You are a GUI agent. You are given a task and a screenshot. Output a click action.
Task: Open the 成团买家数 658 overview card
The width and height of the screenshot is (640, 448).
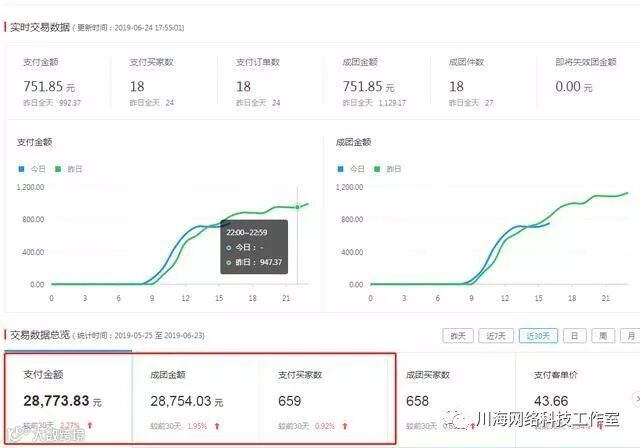pyautogui.click(x=451, y=398)
